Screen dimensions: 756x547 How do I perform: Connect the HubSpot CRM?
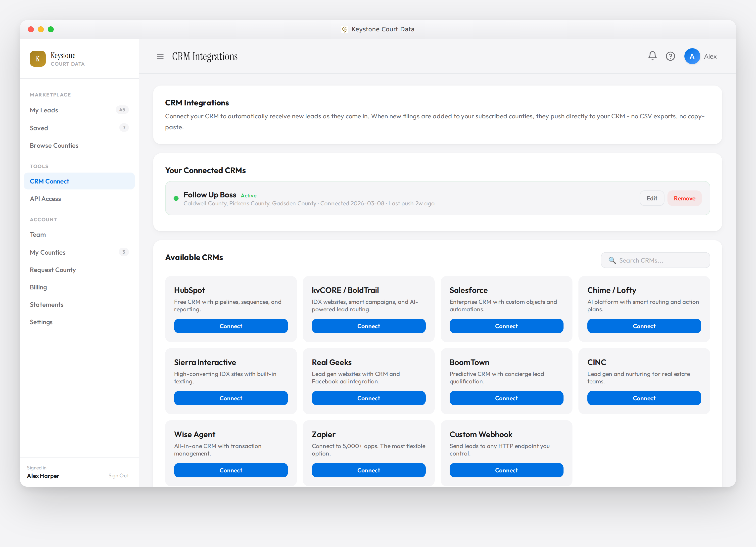click(x=231, y=326)
